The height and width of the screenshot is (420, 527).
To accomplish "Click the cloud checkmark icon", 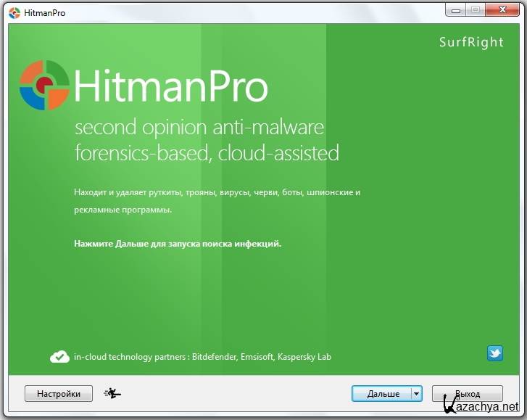I will click(59, 357).
